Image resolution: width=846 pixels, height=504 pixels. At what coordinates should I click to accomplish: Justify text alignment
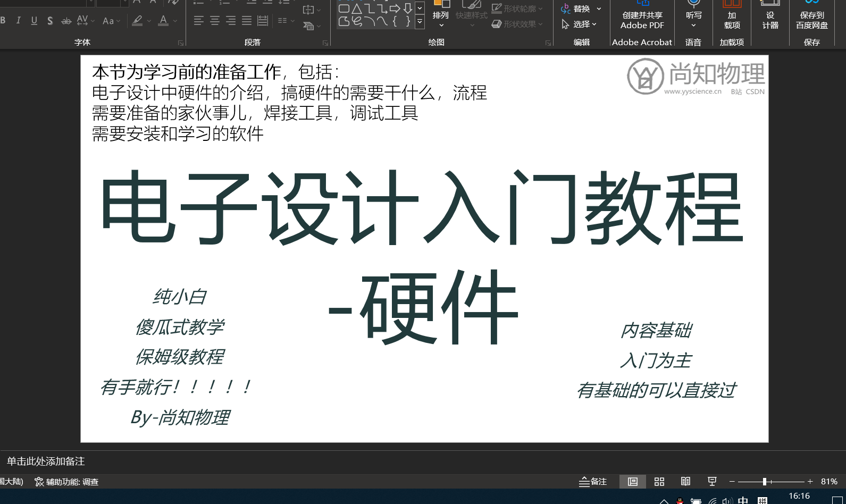pyautogui.click(x=246, y=21)
